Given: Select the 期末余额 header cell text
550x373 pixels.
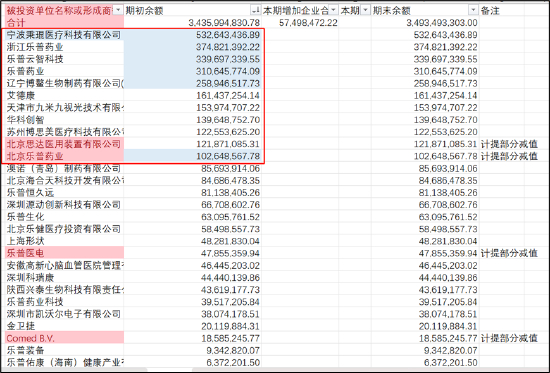Looking at the screenshot, I should tap(391, 11).
